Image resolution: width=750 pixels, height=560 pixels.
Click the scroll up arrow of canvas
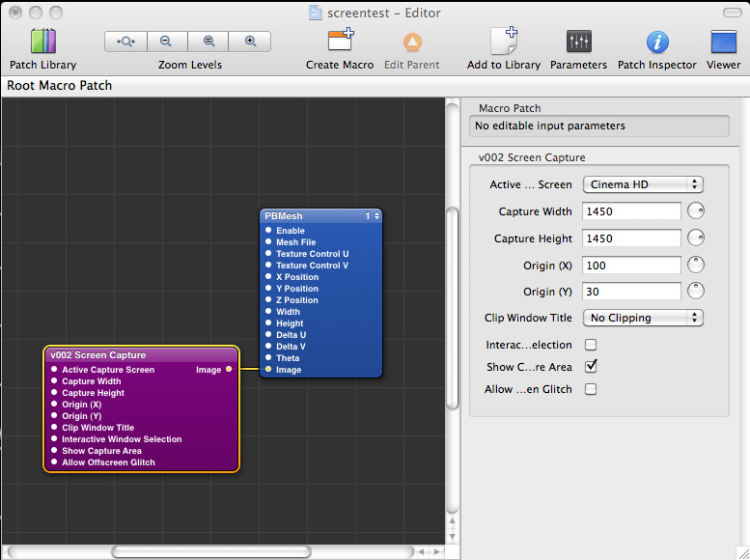(x=452, y=520)
